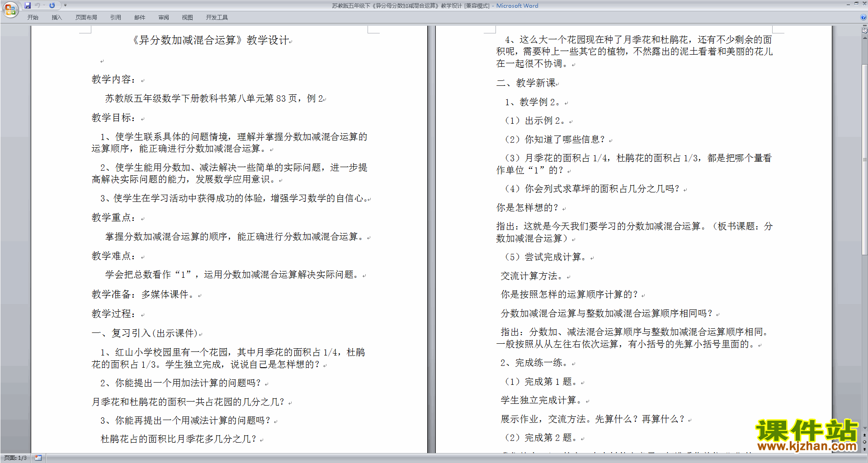Click the 页面: 1/3 status bar indicator
This screenshot has width=868, height=463.
point(15,458)
